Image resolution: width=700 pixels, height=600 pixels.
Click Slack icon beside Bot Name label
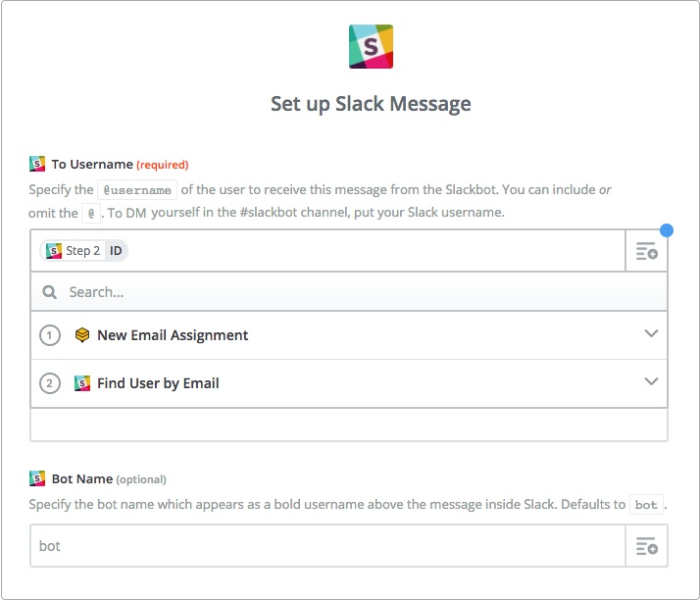[x=37, y=478]
